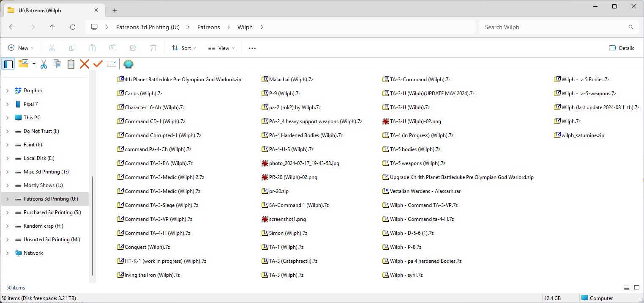Open the Sort dropdown menu
The height and width of the screenshot is (303, 644).
[184, 48]
